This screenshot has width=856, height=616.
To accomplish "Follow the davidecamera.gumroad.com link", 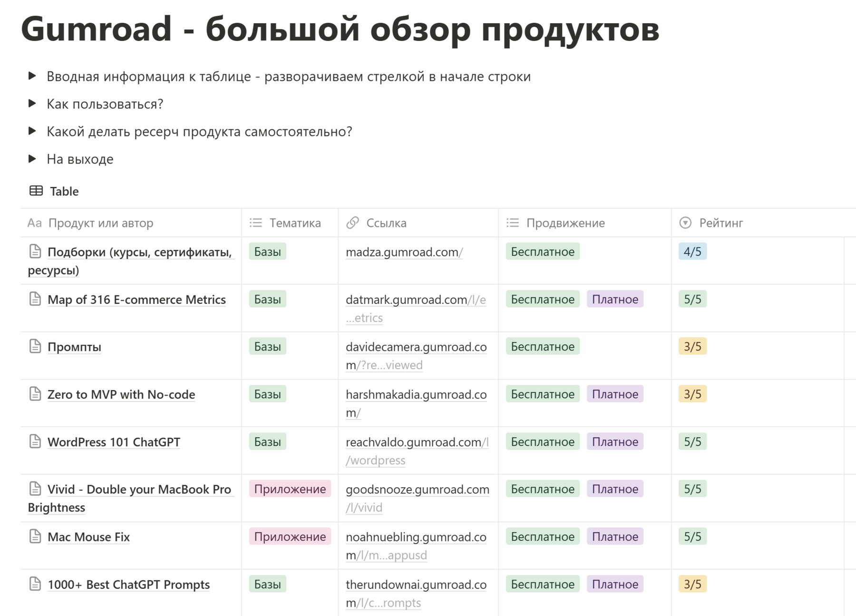I will (416, 356).
